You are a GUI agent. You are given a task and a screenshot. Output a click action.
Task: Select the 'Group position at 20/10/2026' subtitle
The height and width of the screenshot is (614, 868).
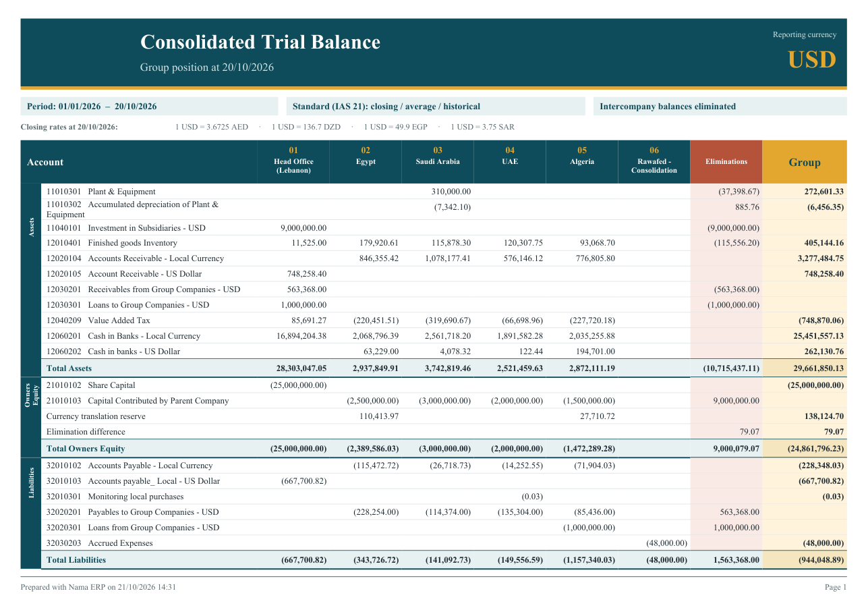click(x=207, y=67)
